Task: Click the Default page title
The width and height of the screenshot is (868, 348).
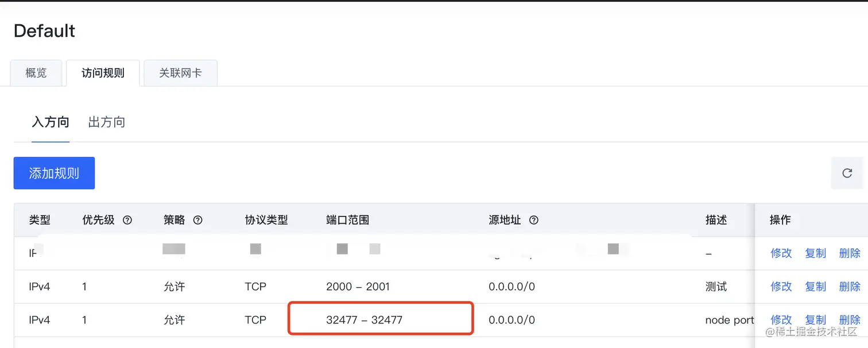Action: 44,31
